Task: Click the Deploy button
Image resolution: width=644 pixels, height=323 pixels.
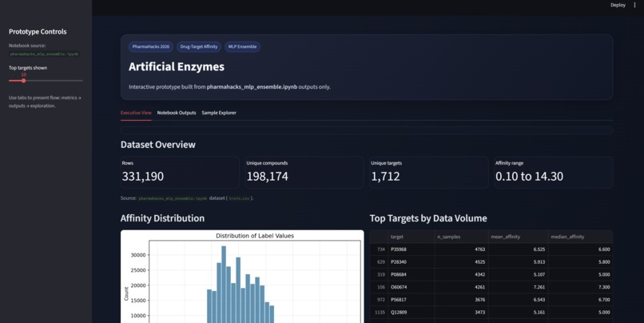Action: pyautogui.click(x=618, y=5)
